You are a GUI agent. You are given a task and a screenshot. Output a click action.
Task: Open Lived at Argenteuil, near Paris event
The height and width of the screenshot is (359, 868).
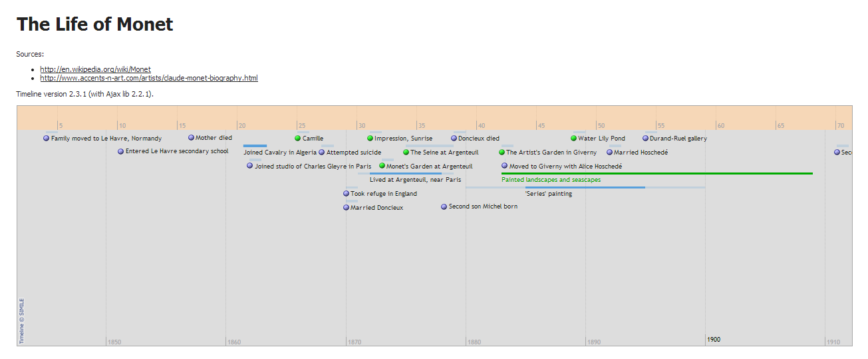tap(415, 180)
